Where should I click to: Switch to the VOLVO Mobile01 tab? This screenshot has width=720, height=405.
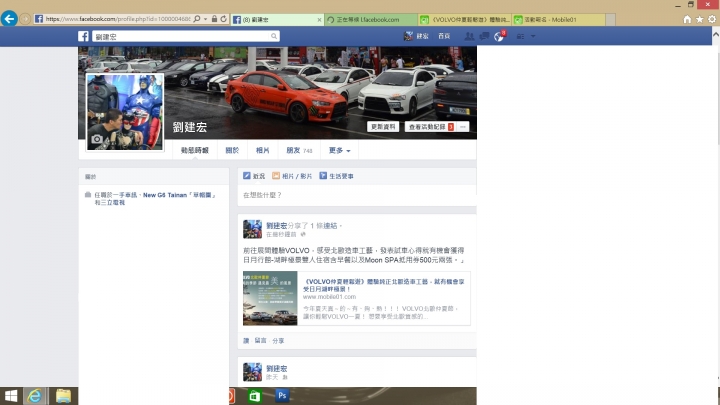point(465,20)
